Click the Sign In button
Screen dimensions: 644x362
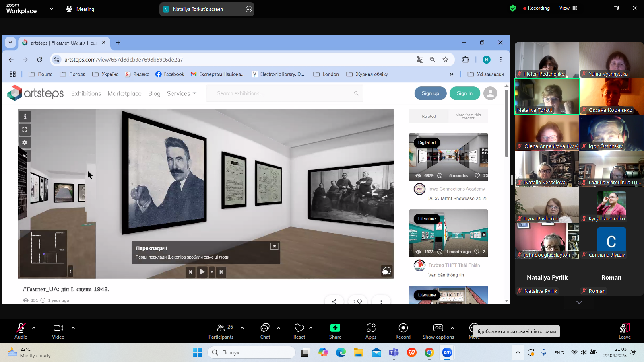464,93
